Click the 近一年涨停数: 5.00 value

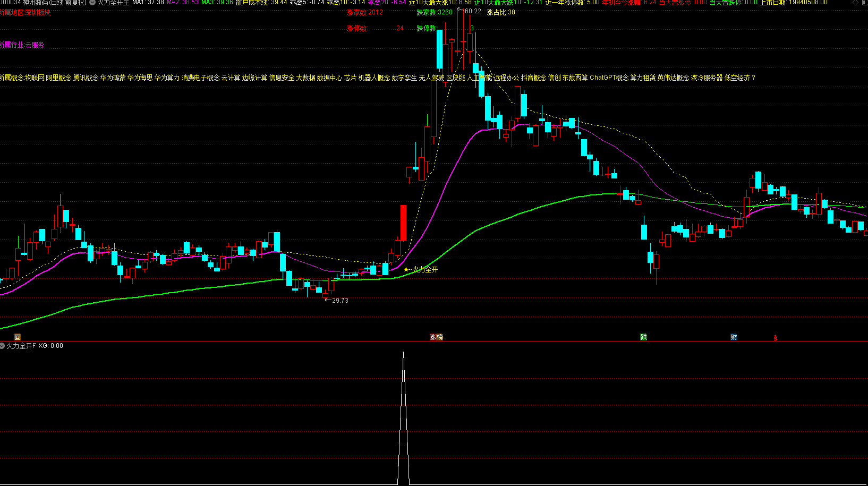point(572,3)
